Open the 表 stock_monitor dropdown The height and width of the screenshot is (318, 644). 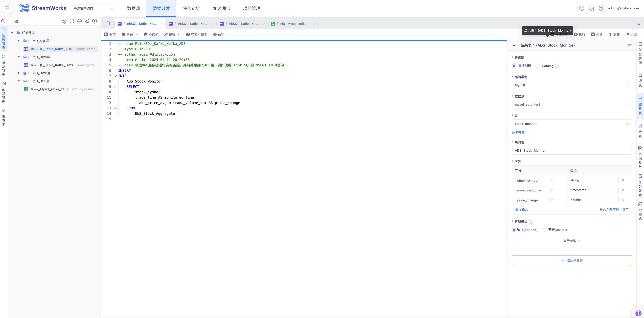click(x=572, y=124)
